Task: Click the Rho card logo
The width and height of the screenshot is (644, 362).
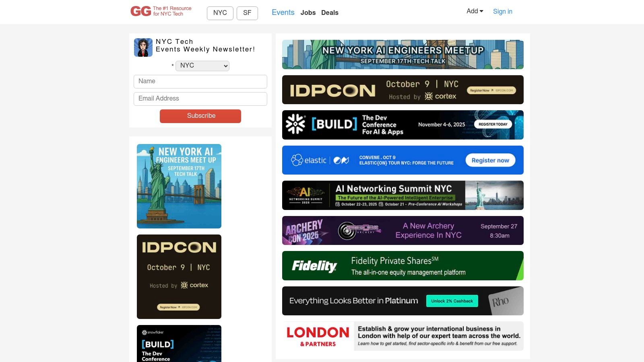Action: coord(500,301)
